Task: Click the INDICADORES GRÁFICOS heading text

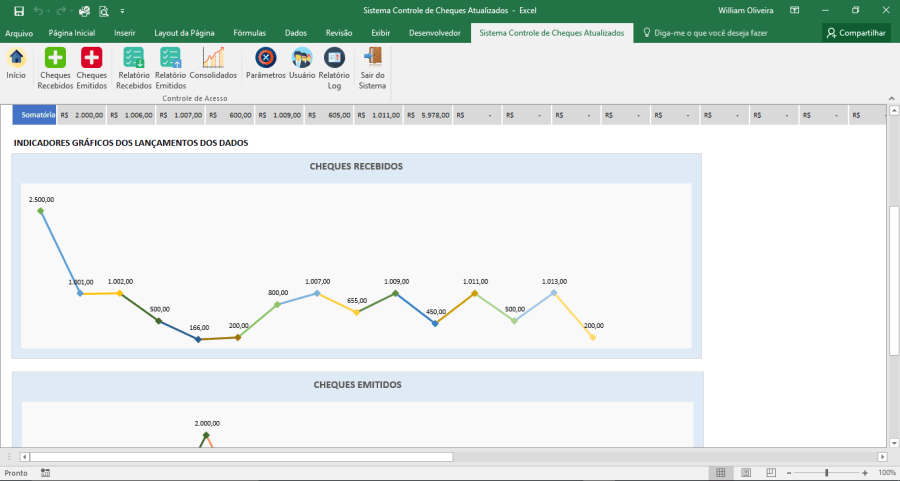Action: pos(131,143)
